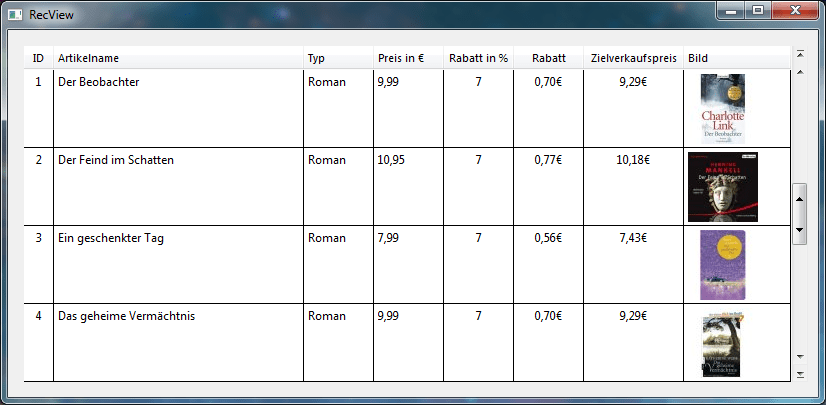
Task: Click up arrow inside the scrollbar handle
Action: point(800,199)
